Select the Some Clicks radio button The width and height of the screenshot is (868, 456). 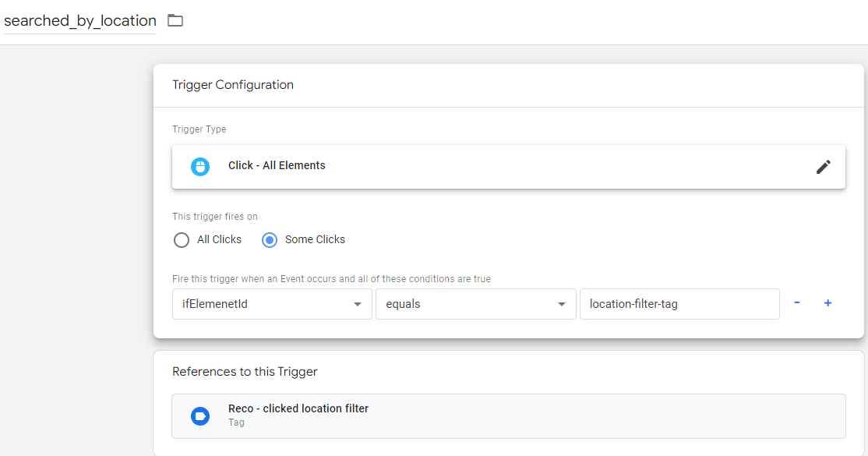click(x=270, y=240)
